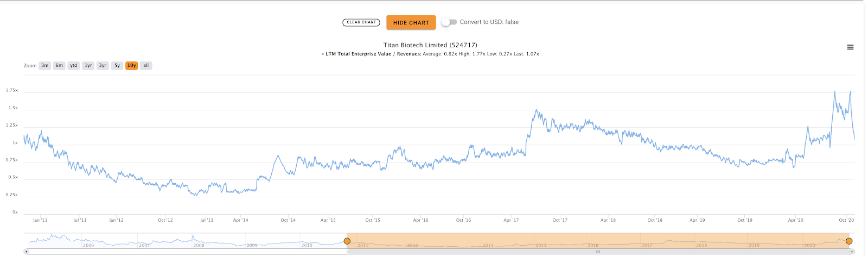The width and height of the screenshot is (868, 256).
Task: Select the ytd zoom range
Action: coord(74,66)
